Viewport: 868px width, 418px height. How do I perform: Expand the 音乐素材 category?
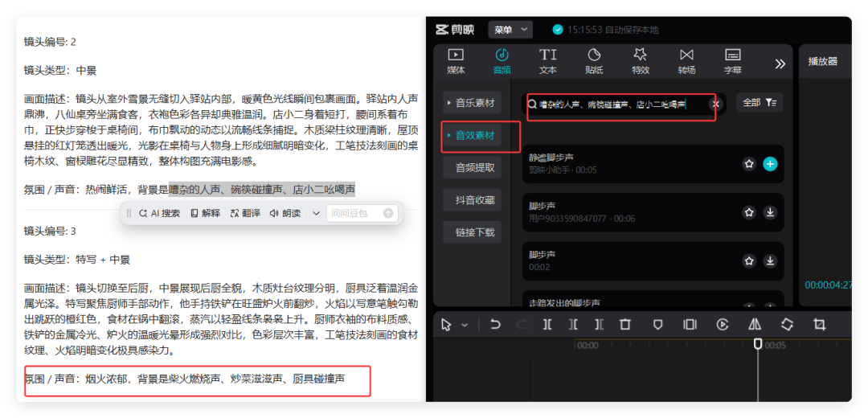tap(472, 103)
